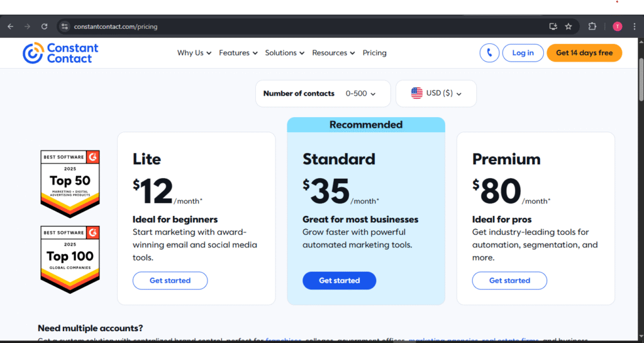Click Get started under Premium plan
This screenshot has width=644, height=343.
[x=509, y=281]
